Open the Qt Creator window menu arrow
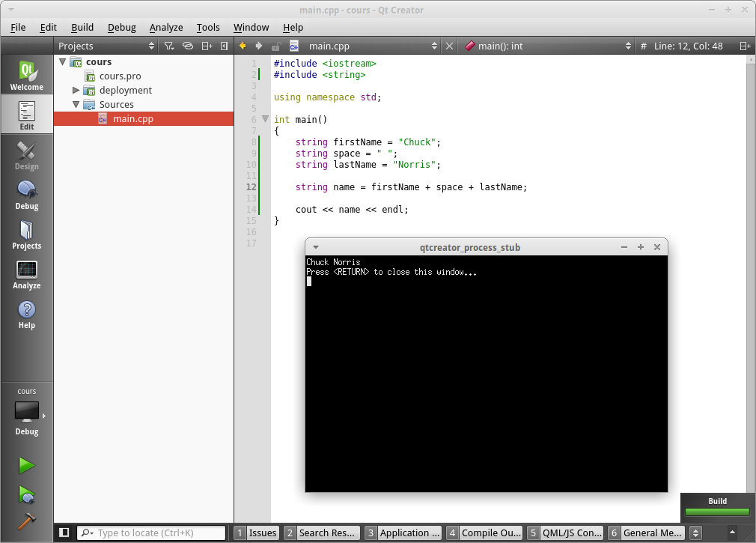This screenshot has height=543, width=756. click(x=11, y=10)
